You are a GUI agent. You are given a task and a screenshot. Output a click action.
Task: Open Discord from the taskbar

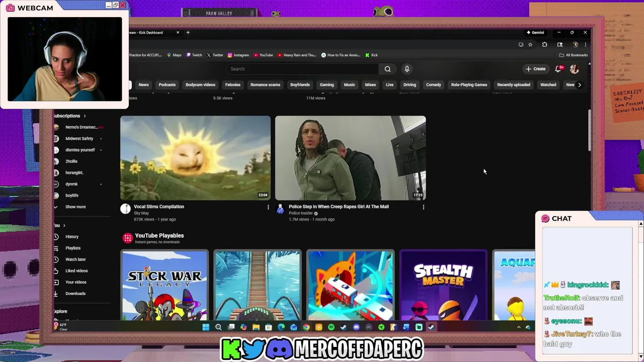pos(356,327)
